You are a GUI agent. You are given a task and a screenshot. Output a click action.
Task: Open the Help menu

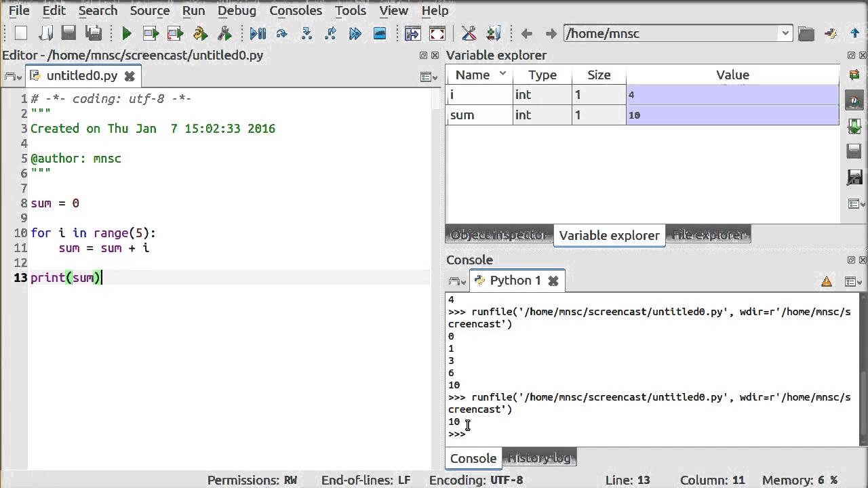435,10
